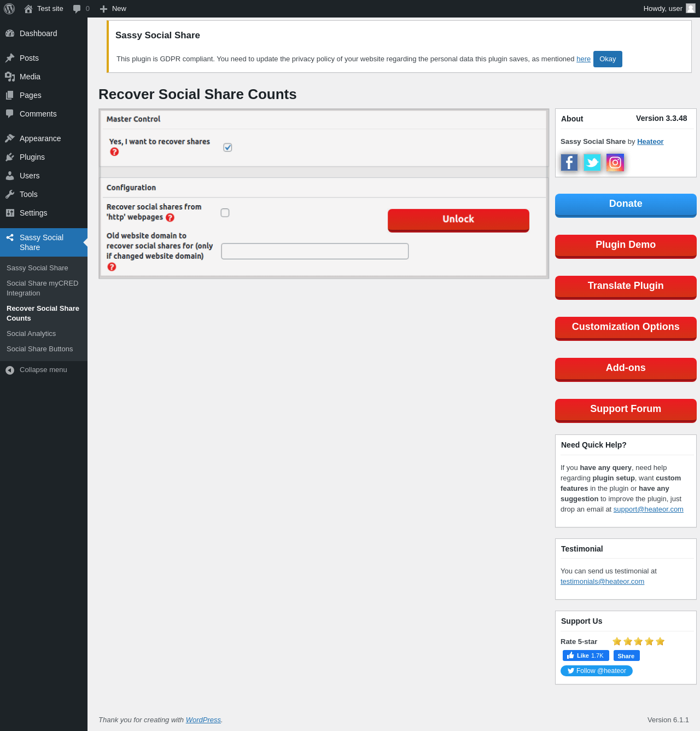
Task: Click the Facebook Like 1.7K button
Action: click(586, 655)
